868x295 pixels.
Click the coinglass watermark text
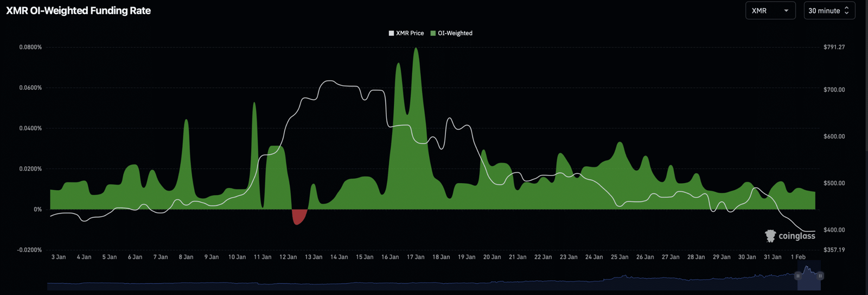tap(796, 236)
